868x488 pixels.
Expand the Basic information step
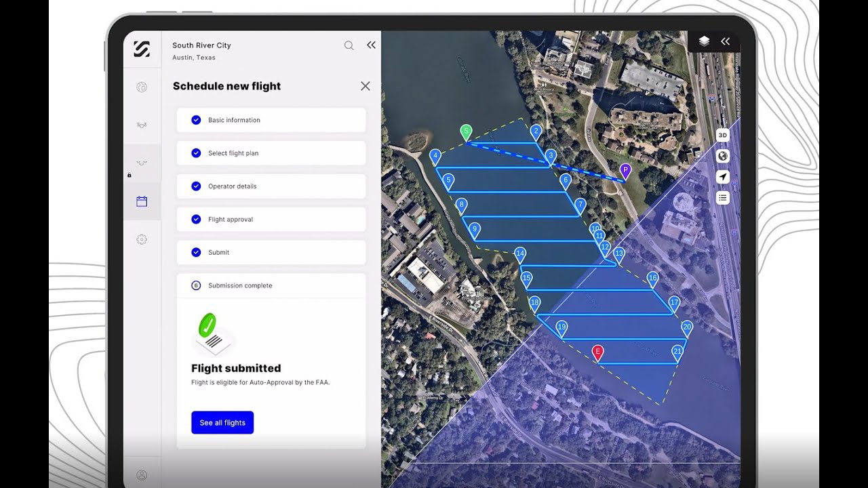pos(271,120)
